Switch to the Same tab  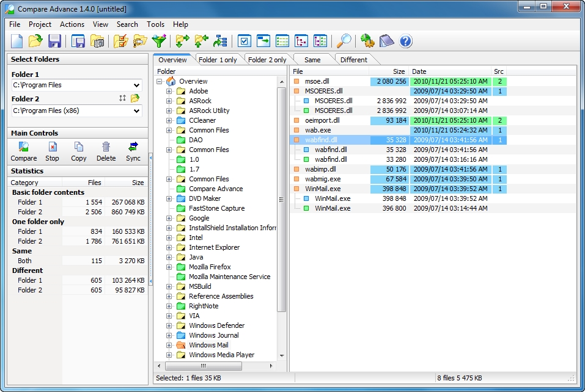(312, 60)
